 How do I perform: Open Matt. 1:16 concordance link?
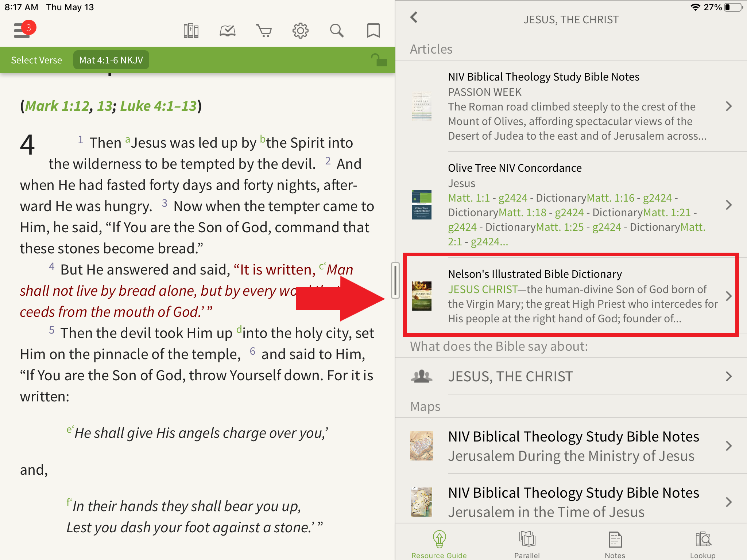click(611, 198)
